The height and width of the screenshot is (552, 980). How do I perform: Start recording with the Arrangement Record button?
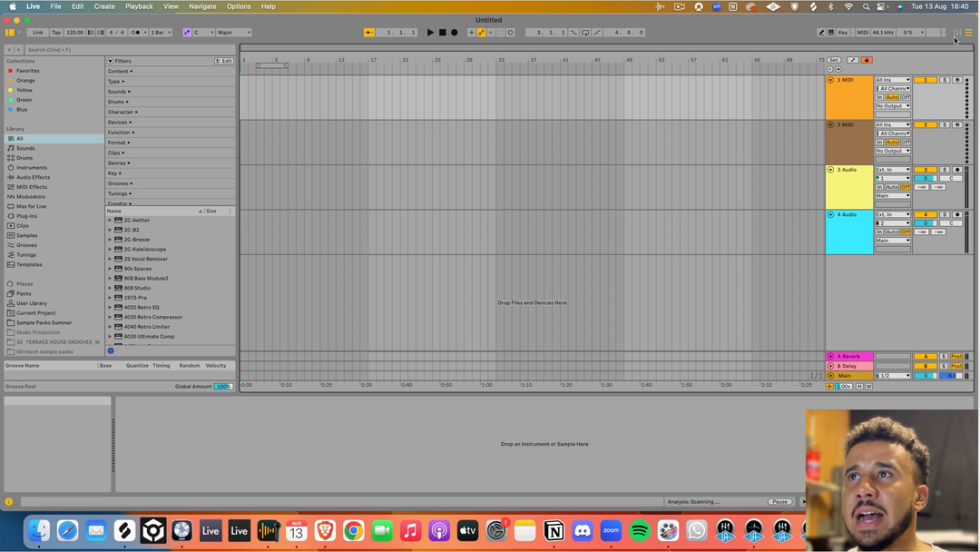pyautogui.click(x=455, y=33)
